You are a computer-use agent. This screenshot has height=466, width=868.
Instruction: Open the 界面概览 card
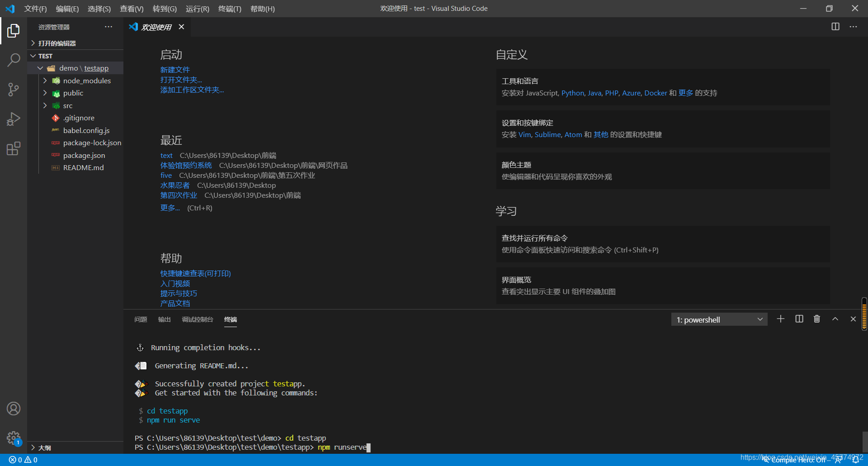(663, 285)
